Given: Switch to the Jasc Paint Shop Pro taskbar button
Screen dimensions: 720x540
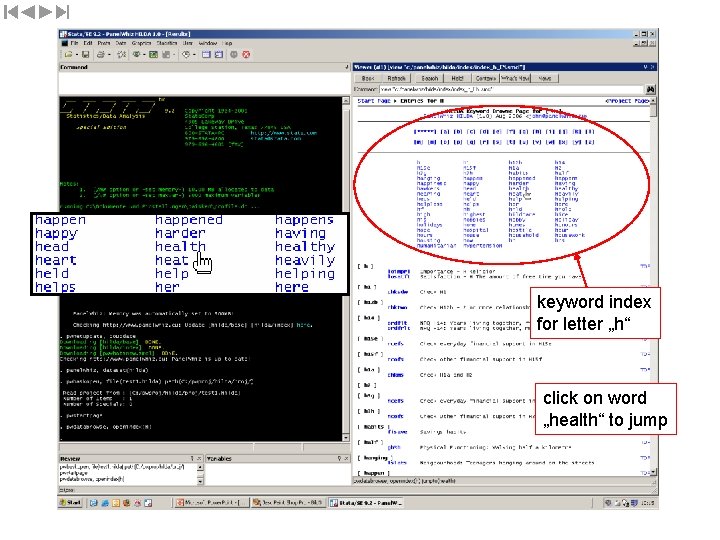Looking at the screenshot, I should [x=288, y=503].
